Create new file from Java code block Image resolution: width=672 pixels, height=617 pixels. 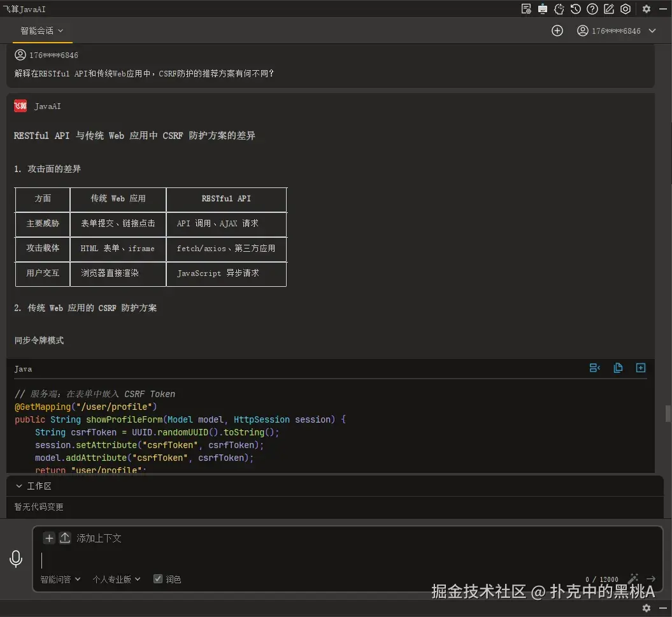click(x=641, y=368)
